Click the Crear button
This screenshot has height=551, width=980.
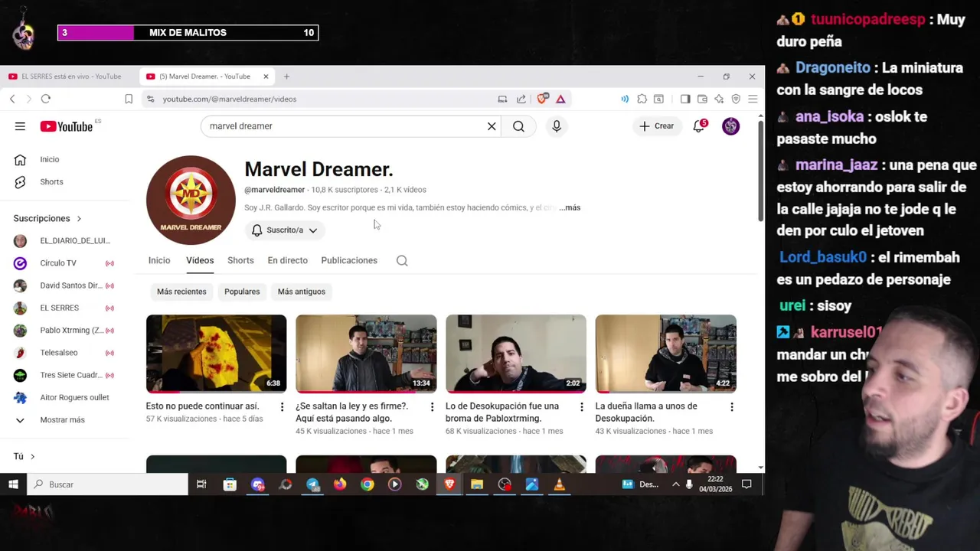click(x=657, y=126)
